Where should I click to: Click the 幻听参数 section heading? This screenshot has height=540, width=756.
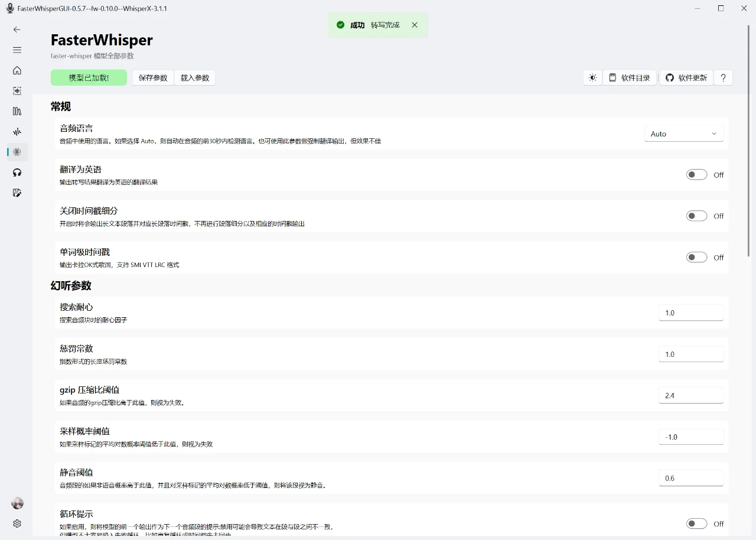click(71, 286)
